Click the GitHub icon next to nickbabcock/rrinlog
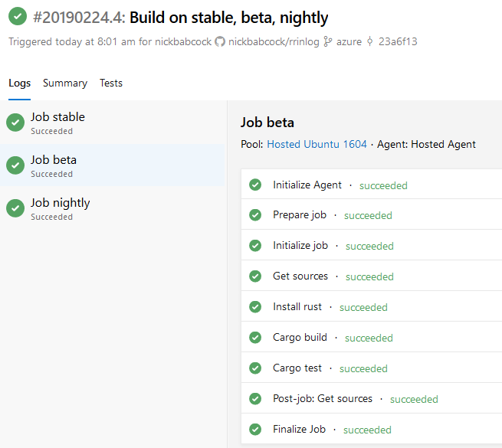Viewport: 502px width, 448px height. (x=220, y=41)
